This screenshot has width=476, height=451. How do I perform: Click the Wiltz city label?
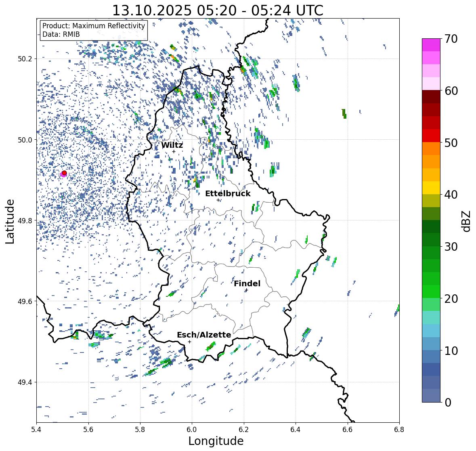pyautogui.click(x=172, y=145)
